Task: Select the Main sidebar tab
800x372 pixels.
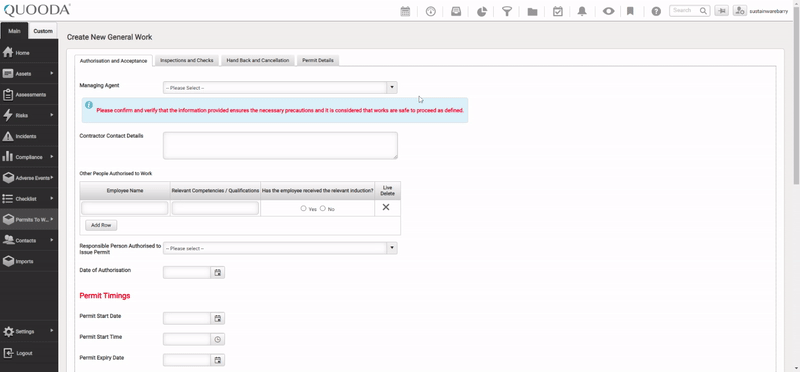Action: 14,31
